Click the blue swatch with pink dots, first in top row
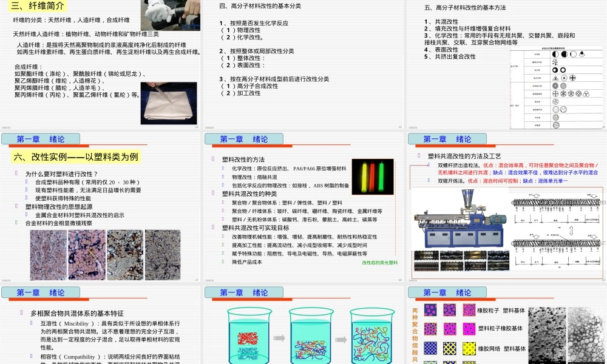This screenshot has width=607, height=364. pyautogui.click(x=430, y=310)
